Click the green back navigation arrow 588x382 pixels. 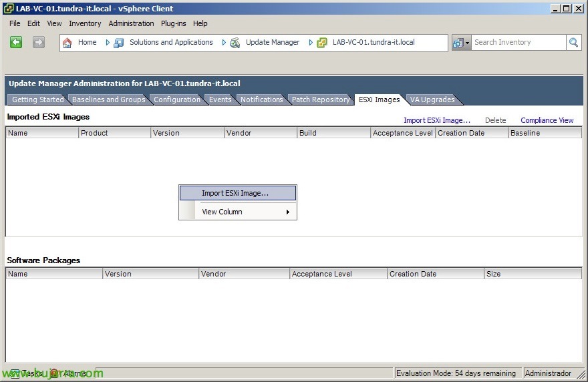[16, 42]
